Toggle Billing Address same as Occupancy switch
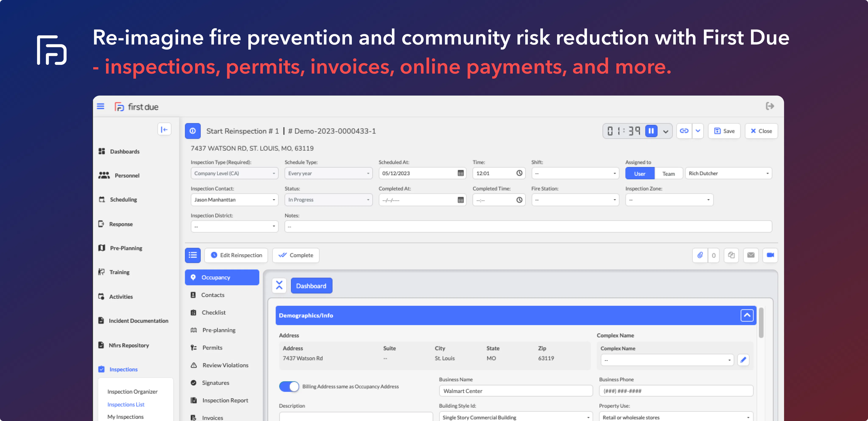 click(289, 386)
